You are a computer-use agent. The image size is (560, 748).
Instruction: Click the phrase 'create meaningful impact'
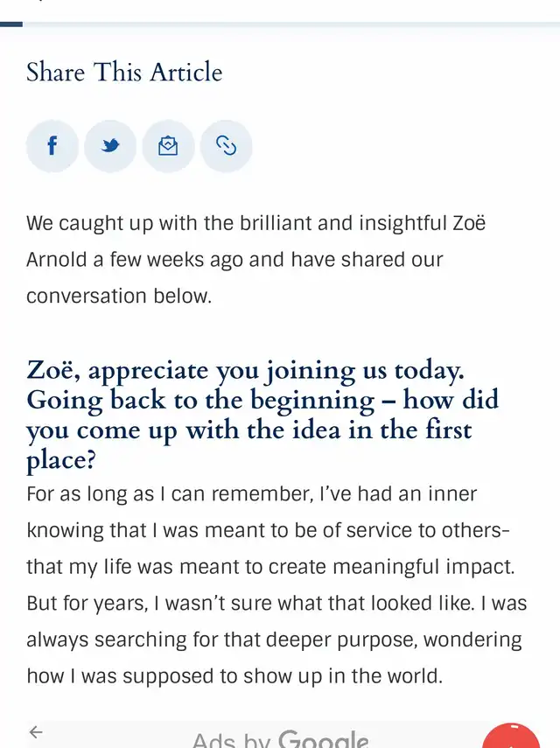[391, 567]
